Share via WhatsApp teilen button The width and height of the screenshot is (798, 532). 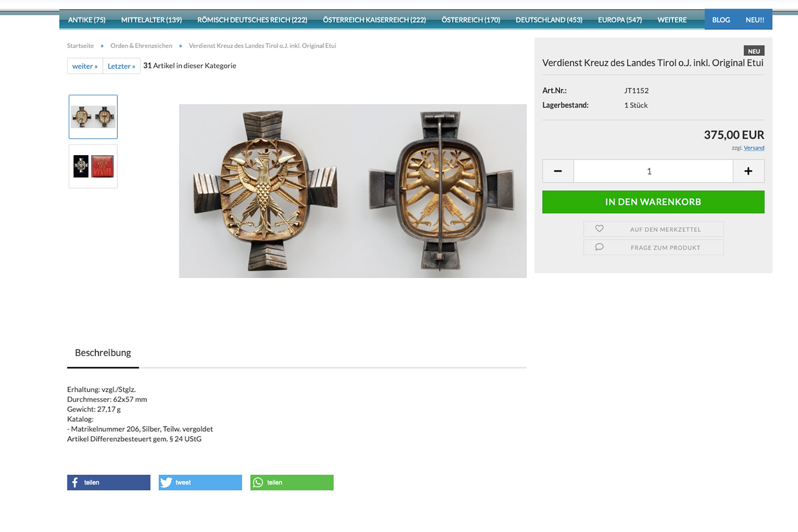tap(292, 482)
